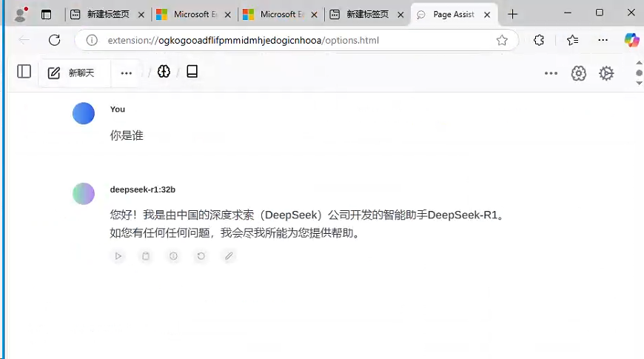The height and width of the screenshot is (359, 644).
Task: Open Edge tab actions menu
Action: pos(47,14)
